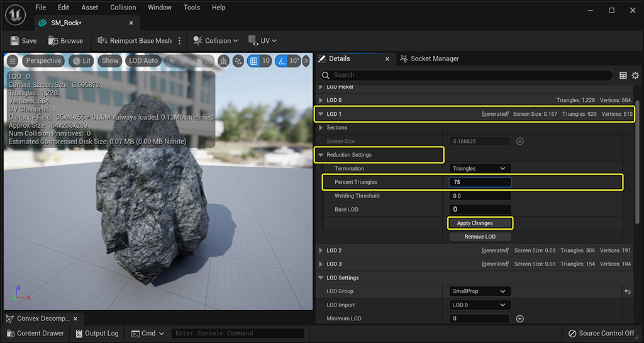Image resolution: width=644 pixels, height=343 pixels.
Task: Switch to the Socket Manager tab
Action: pos(430,59)
